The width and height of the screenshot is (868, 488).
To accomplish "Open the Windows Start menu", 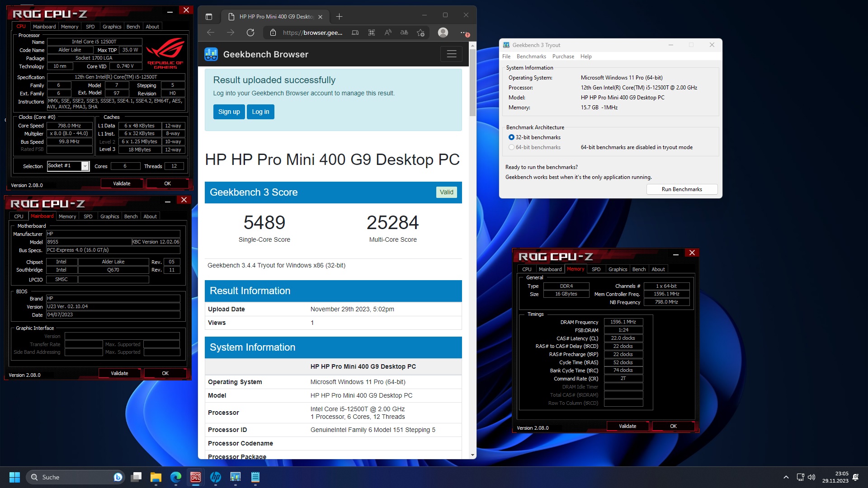I will (14, 477).
